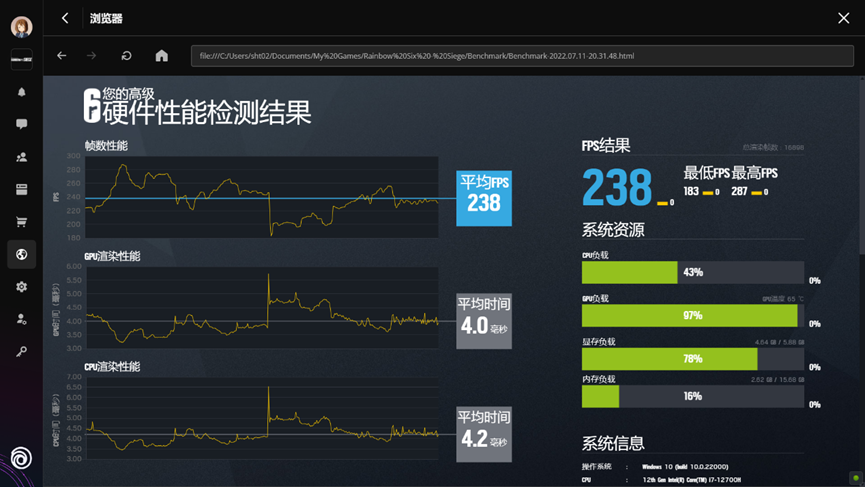Go to browser home page

coord(161,56)
